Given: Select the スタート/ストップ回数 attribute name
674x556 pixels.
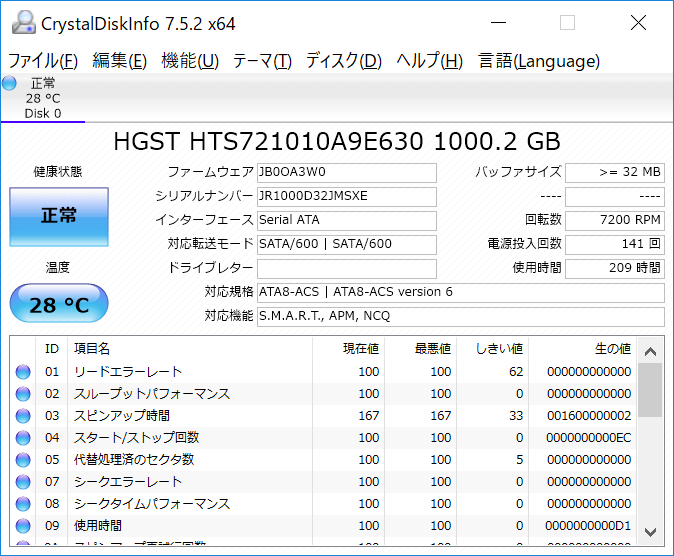Looking at the screenshot, I should pos(136,437).
